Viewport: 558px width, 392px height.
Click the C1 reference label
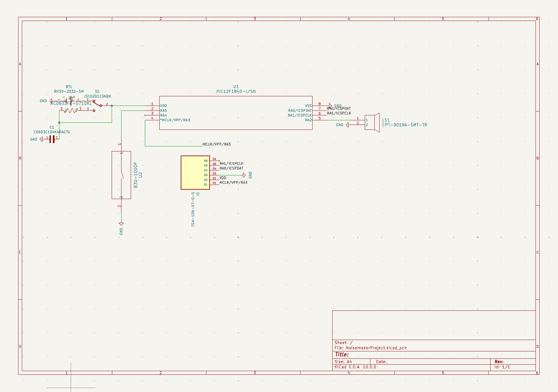[x=52, y=127]
